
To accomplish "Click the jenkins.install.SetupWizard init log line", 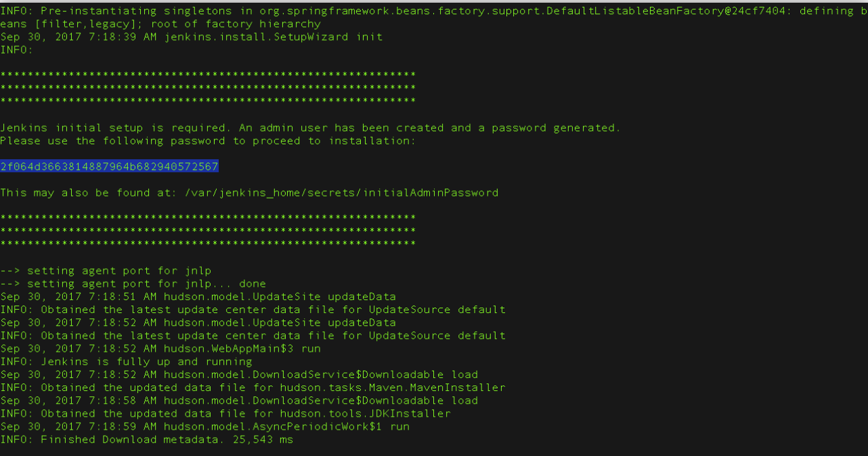I will [192, 37].
